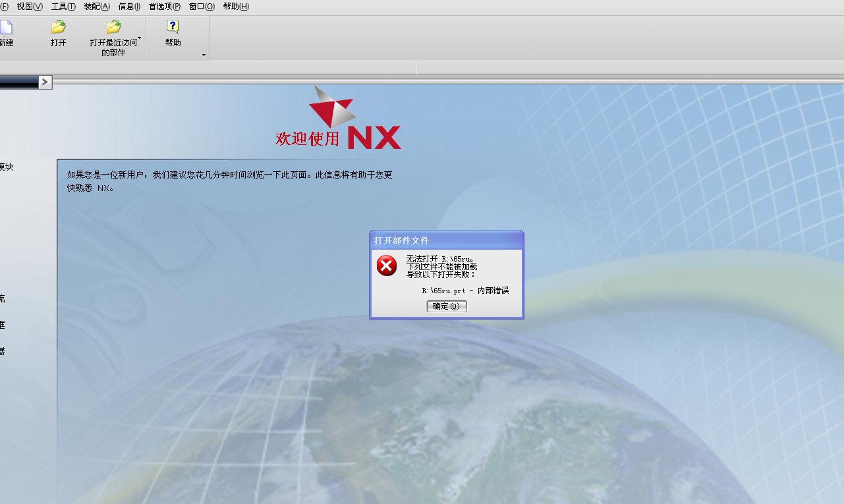
Task: Open the 窗口(O) menu
Action: point(202,7)
